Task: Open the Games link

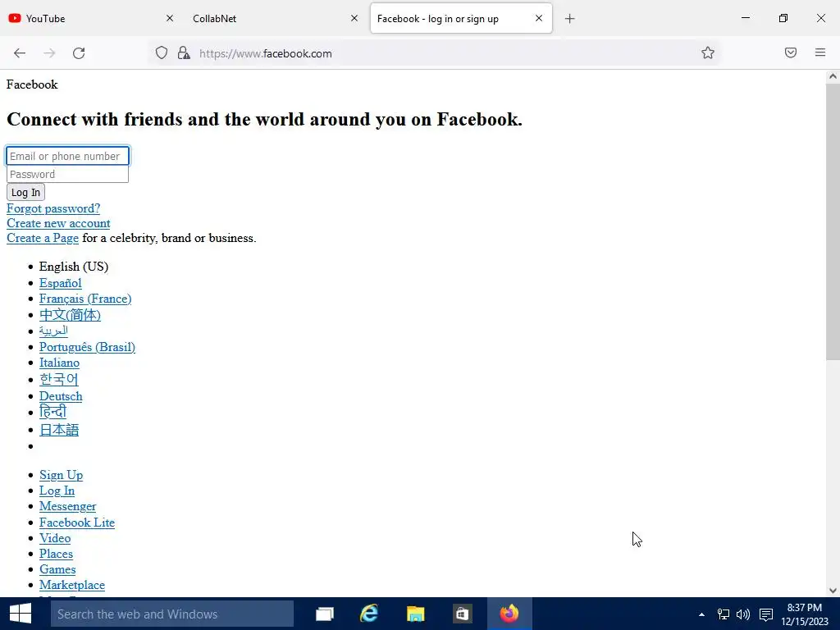Action: [x=57, y=569]
